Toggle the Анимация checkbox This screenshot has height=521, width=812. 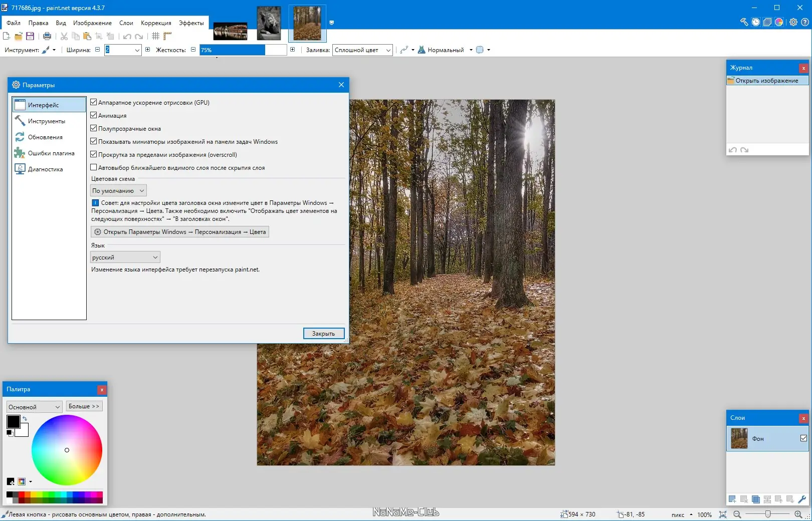pyautogui.click(x=93, y=115)
